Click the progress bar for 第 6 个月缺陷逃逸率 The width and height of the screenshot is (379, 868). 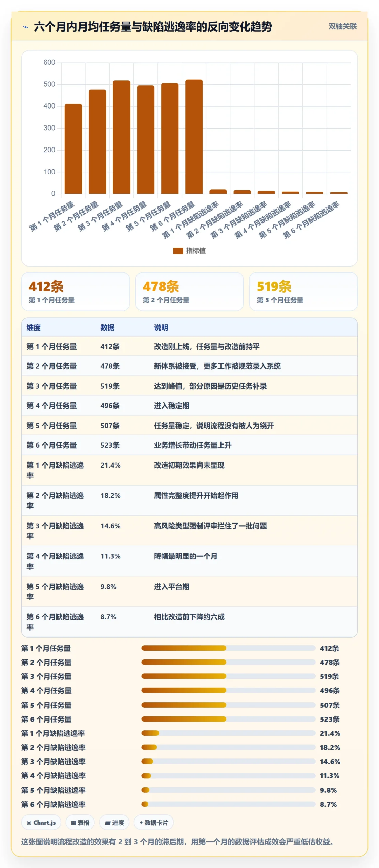coord(228,804)
